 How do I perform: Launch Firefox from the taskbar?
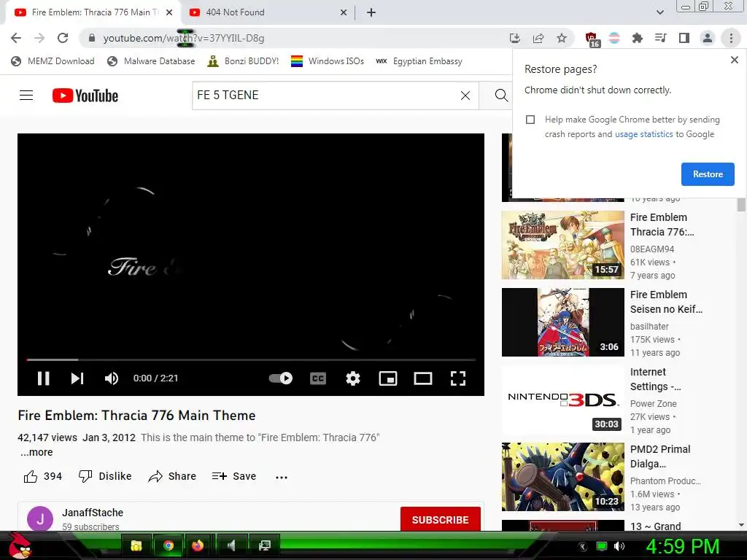197,545
